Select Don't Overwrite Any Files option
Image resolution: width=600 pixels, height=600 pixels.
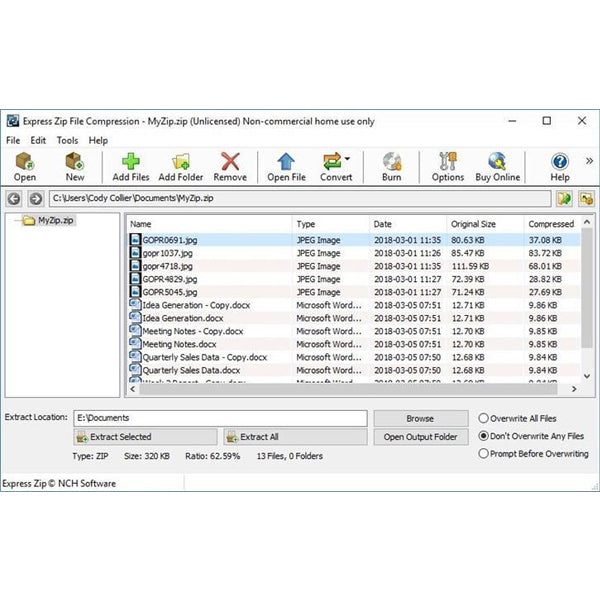(x=485, y=436)
